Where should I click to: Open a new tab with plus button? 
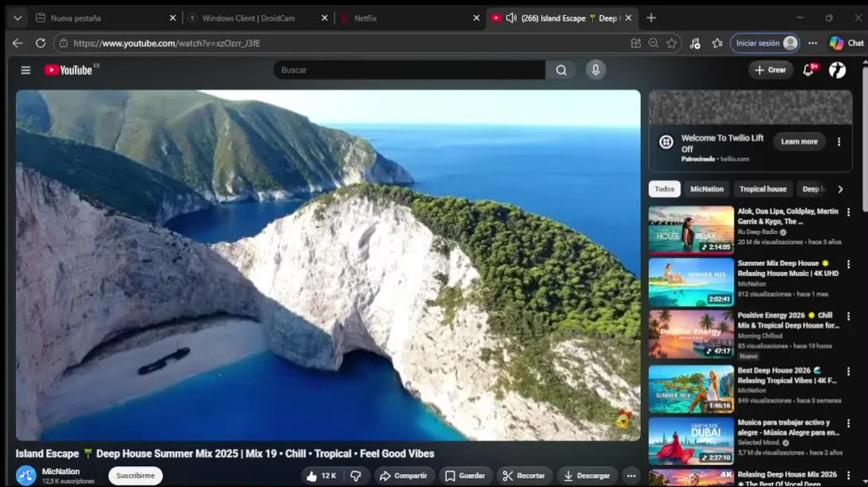[x=651, y=18]
